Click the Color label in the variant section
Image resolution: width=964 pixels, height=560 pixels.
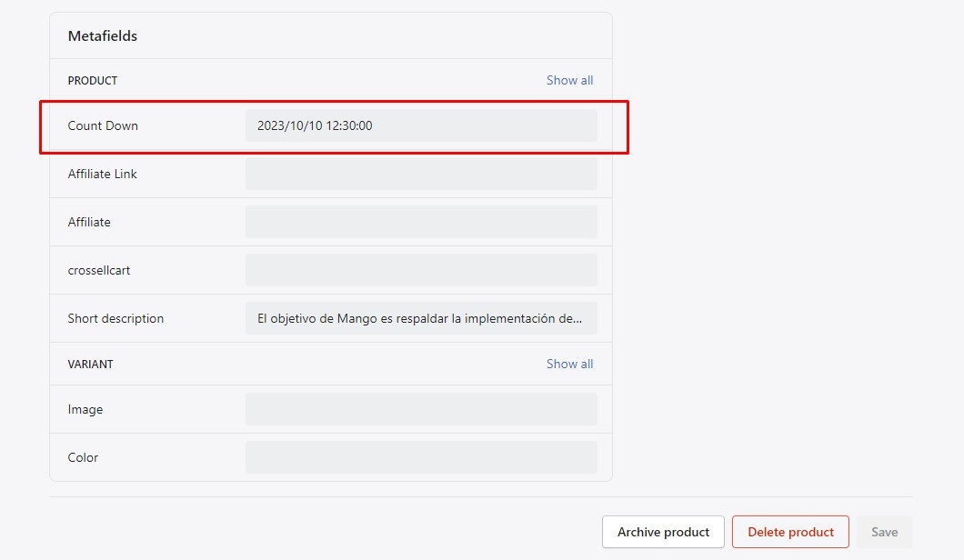pyautogui.click(x=83, y=457)
